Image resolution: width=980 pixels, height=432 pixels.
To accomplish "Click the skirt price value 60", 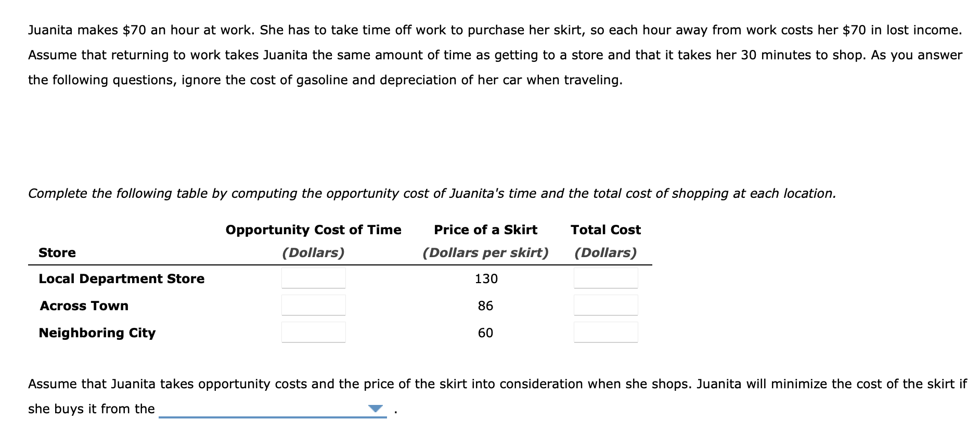I will point(485,333).
